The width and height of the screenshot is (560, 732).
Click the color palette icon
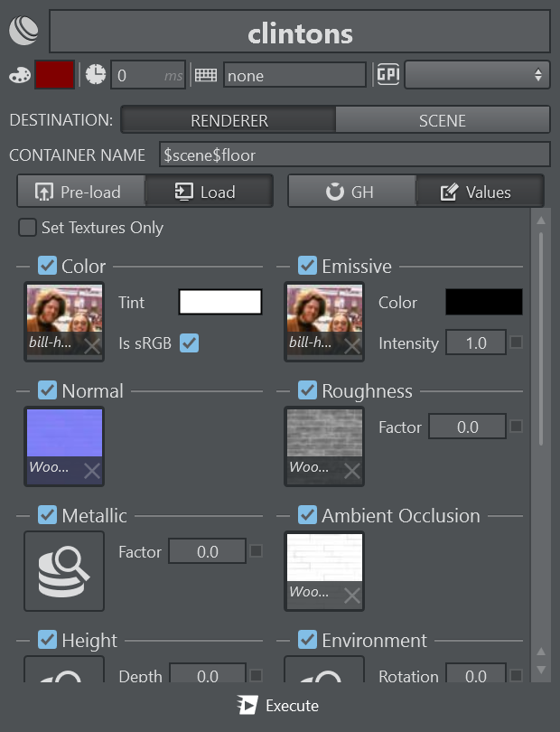(x=20, y=75)
